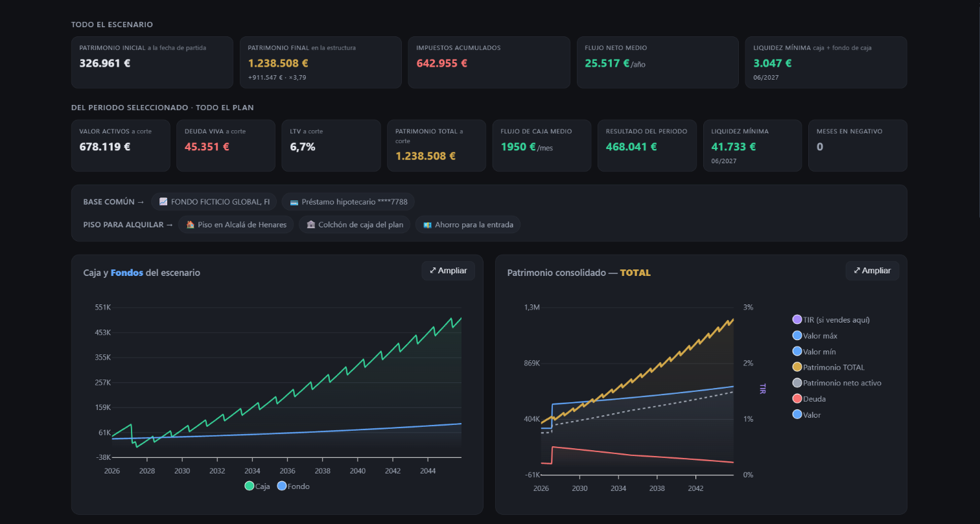The height and width of the screenshot is (524, 980).
Task: Click the Flujo neto medio value 25.517 €
Action: (607, 63)
